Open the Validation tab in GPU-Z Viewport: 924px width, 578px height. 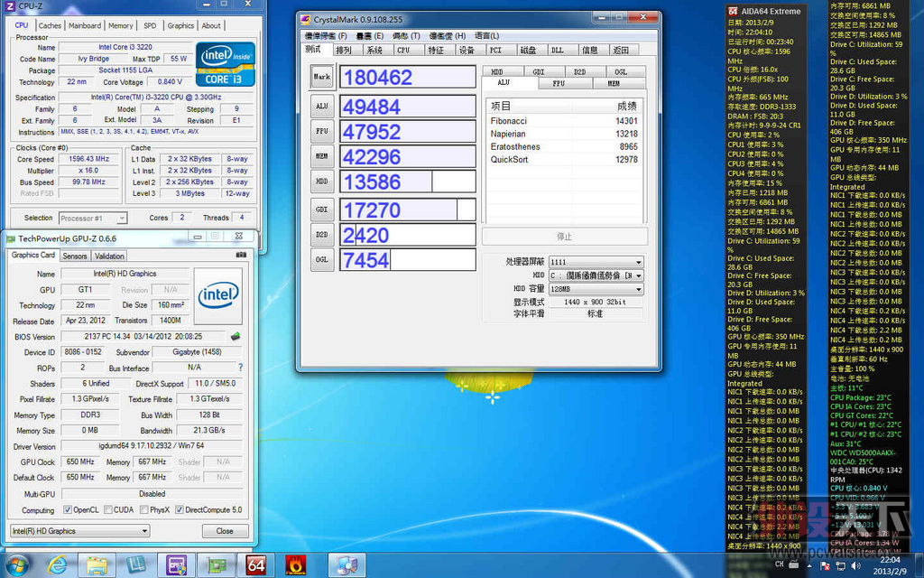[x=109, y=256]
